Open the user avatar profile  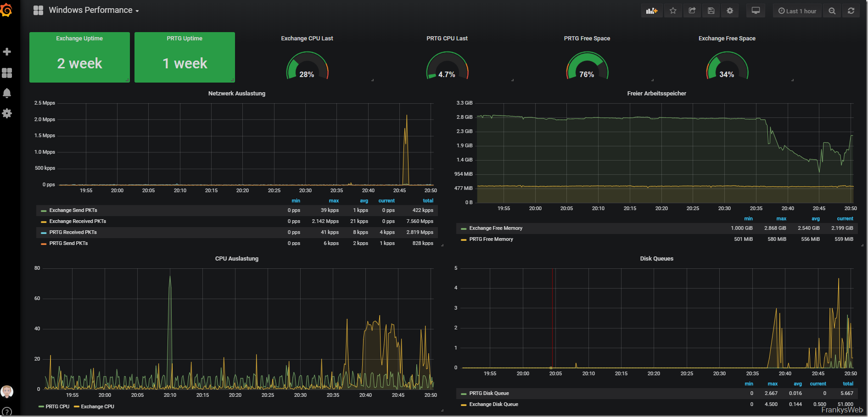click(7, 391)
